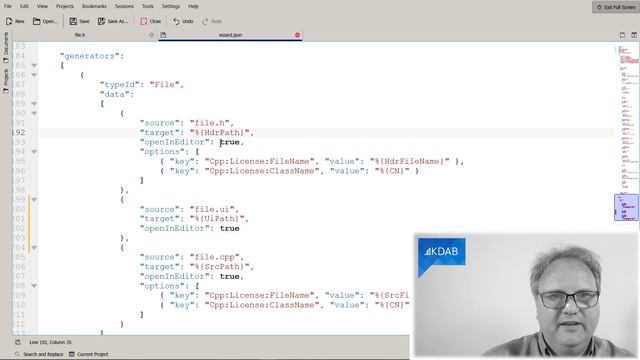Image resolution: width=640 pixels, height=360 pixels.
Task: Click the Line 192, Column 35 indicator
Action: tap(50, 342)
